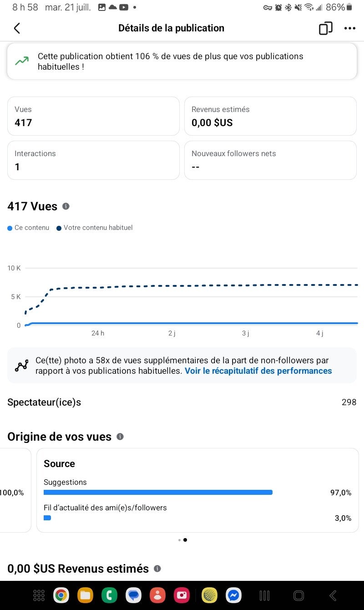Tap the Android recent apps button
Viewport: 364px width, 610px height.
pyautogui.click(x=264, y=595)
